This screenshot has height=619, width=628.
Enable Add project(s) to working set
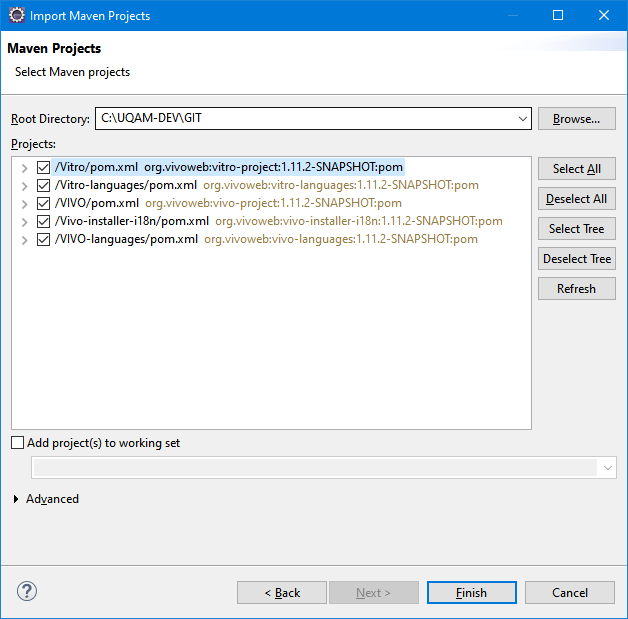point(17,443)
